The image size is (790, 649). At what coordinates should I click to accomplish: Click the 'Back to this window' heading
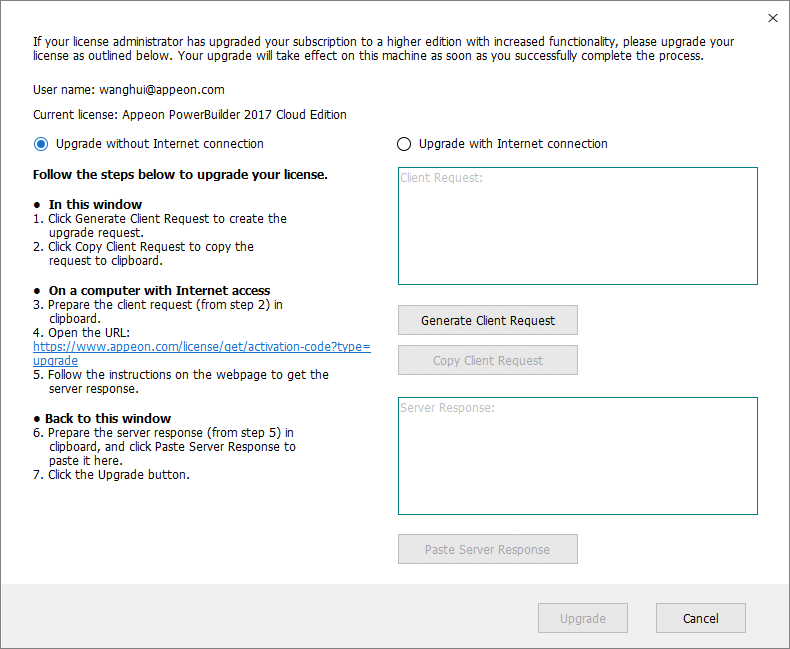pos(109,418)
